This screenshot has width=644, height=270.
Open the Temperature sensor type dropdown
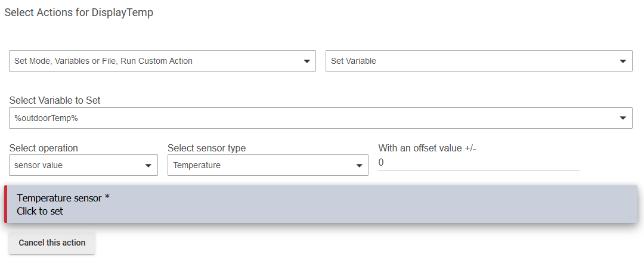point(268,165)
